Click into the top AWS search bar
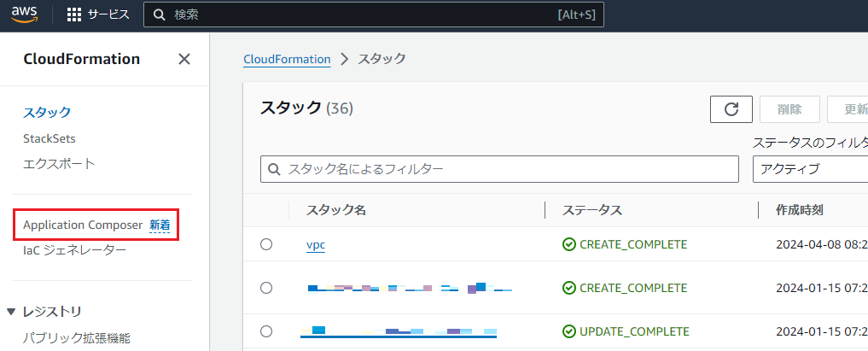Viewport: 868px width, 351px height. point(374,15)
